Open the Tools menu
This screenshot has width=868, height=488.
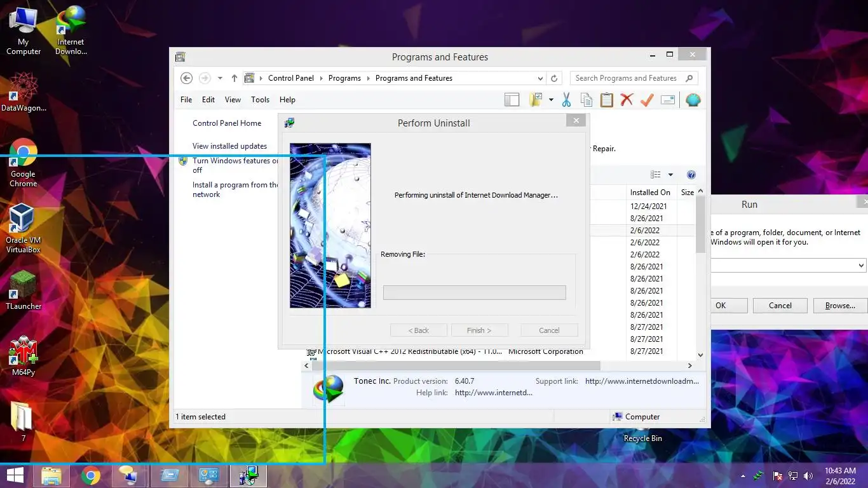point(260,100)
